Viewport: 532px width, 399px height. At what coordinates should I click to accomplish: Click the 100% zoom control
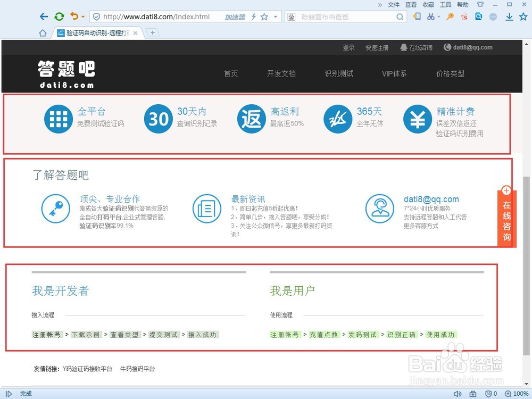pyautogui.click(x=518, y=394)
